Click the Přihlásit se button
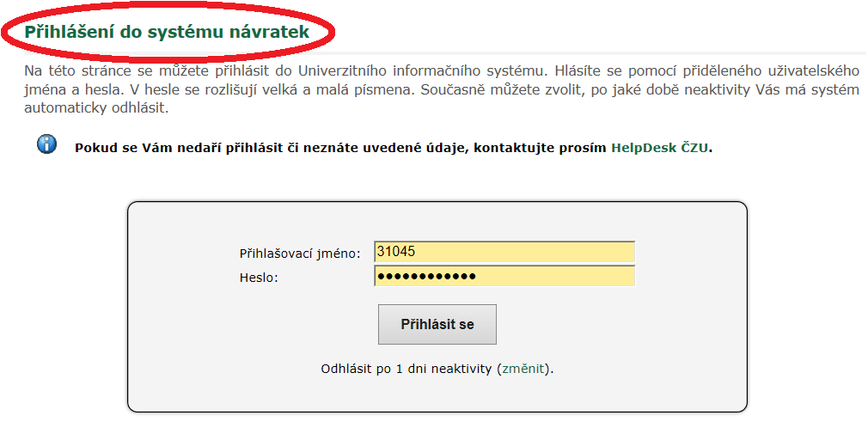The height and width of the screenshot is (434, 868). tap(437, 324)
